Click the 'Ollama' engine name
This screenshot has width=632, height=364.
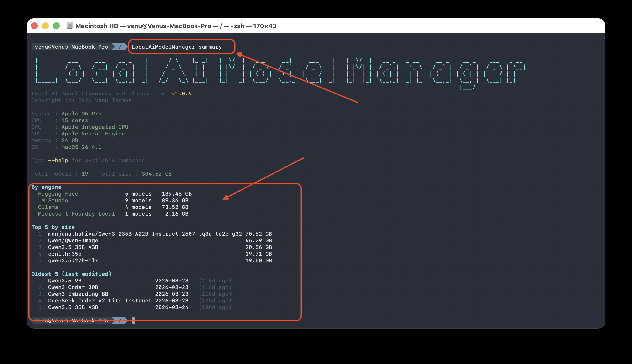pos(48,207)
